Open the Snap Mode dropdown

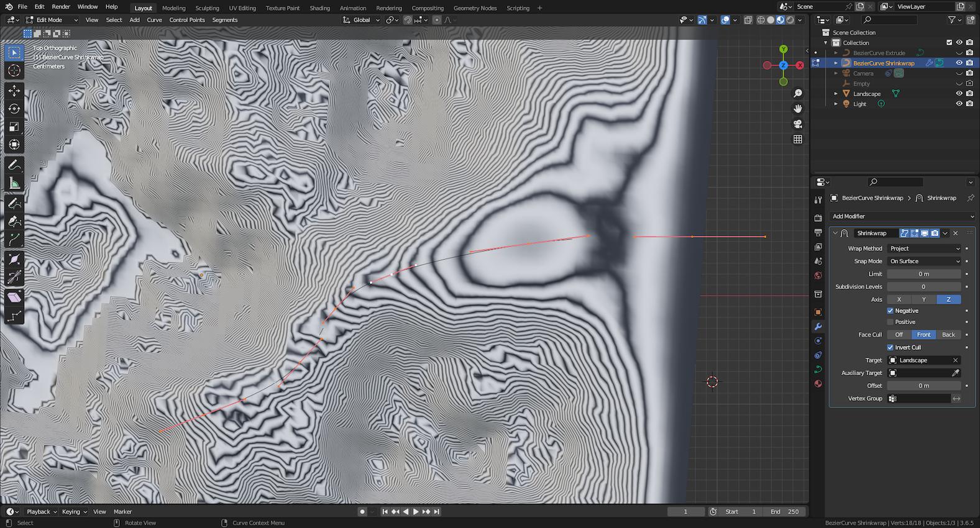923,261
